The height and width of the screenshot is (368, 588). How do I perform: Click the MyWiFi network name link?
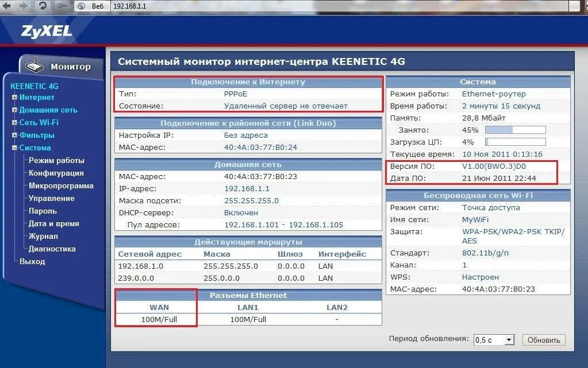pyautogui.click(x=475, y=220)
